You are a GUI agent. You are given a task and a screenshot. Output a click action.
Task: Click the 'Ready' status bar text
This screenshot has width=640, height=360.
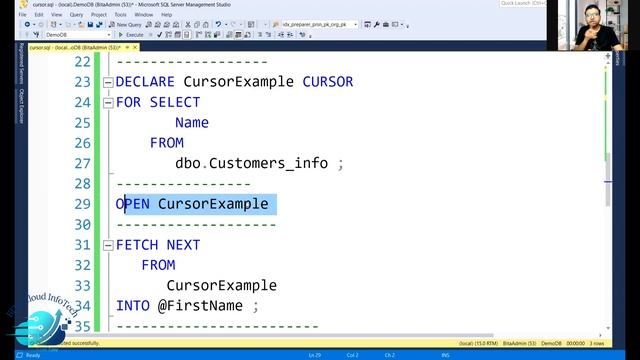pos(33,355)
